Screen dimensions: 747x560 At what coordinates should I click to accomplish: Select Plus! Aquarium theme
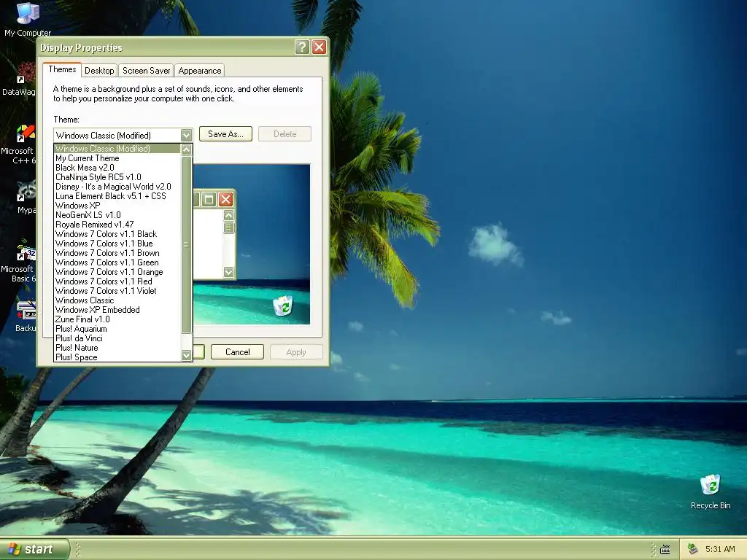tap(117, 329)
